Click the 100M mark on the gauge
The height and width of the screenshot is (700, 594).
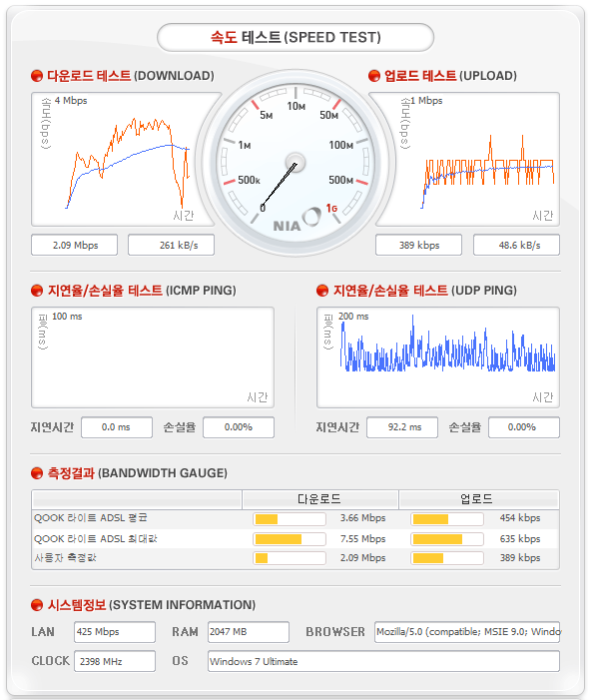coord(341,145)
